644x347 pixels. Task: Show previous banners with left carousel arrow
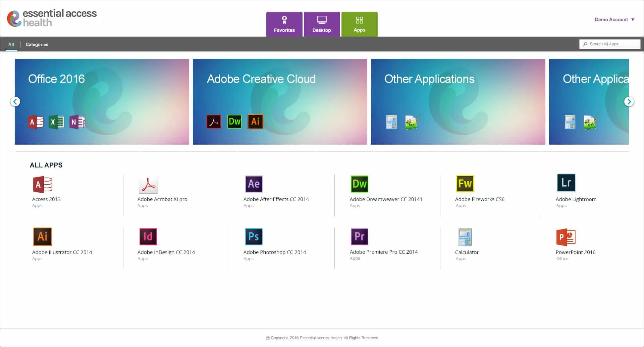point(15,101)
